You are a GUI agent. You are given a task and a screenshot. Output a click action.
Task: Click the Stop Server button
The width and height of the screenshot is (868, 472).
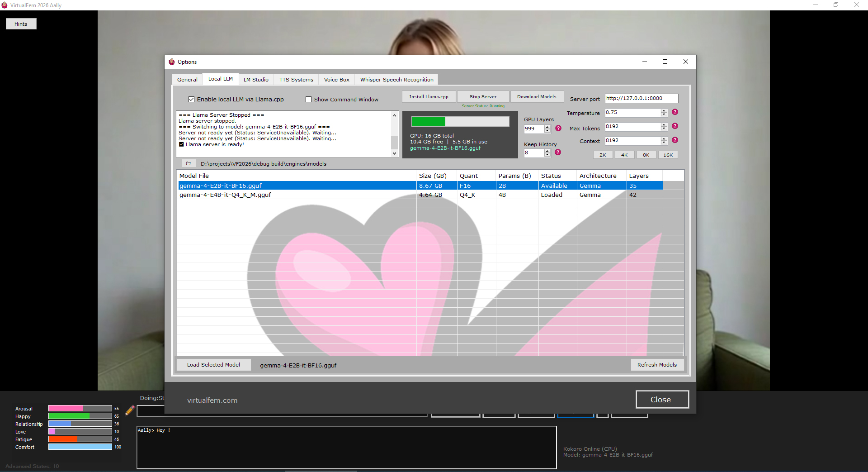pos(483,97)
